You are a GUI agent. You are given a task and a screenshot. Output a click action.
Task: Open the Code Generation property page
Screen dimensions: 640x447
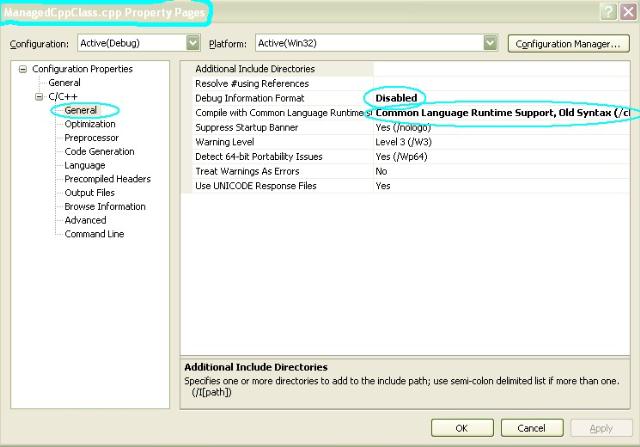tap(99, 151)
